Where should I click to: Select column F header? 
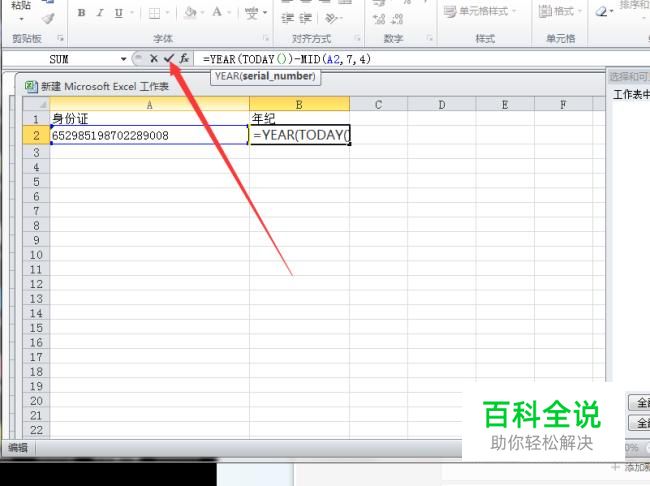[563, 104]
